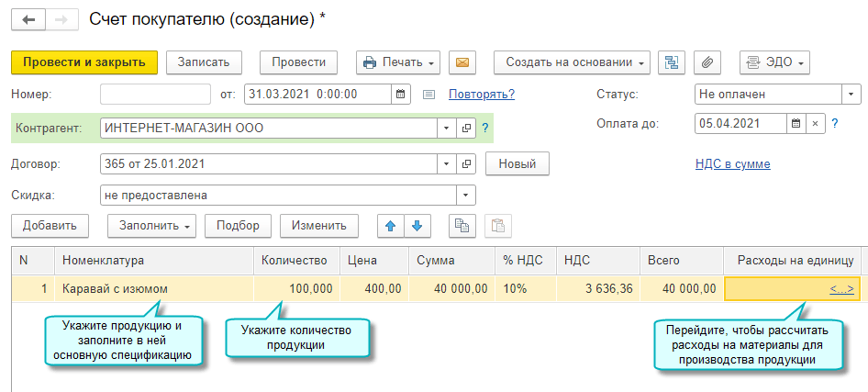Image resolution: width=868 pixels, height=392 pixels.
Task: Open the Печать menu
Action: coord(397,62)
